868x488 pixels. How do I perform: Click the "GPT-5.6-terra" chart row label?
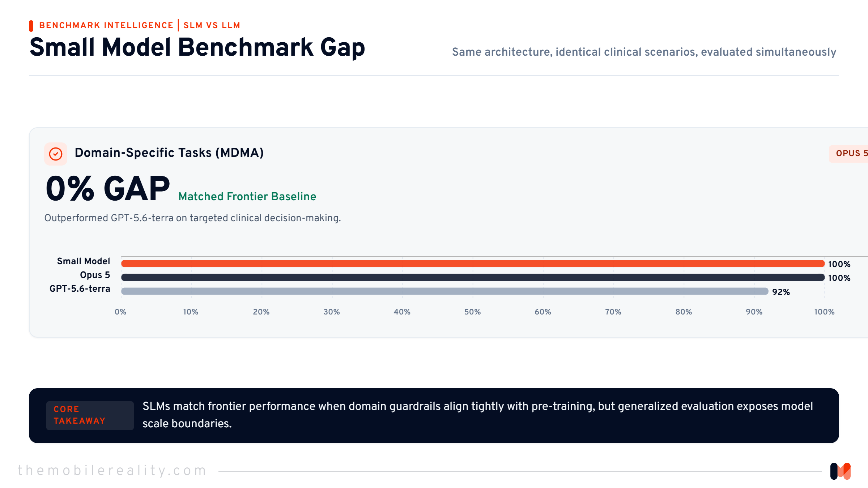[80, 288]
